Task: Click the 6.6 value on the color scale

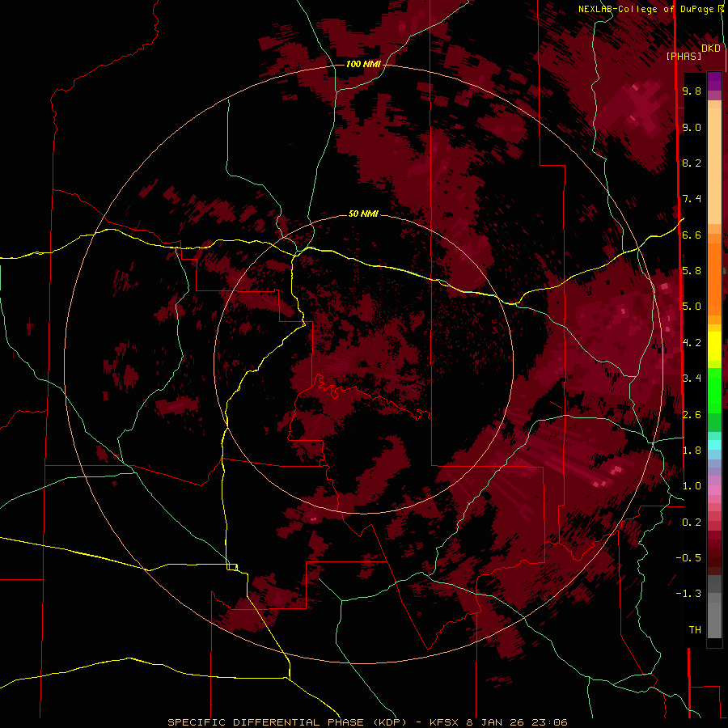Action: click(692, 235)
